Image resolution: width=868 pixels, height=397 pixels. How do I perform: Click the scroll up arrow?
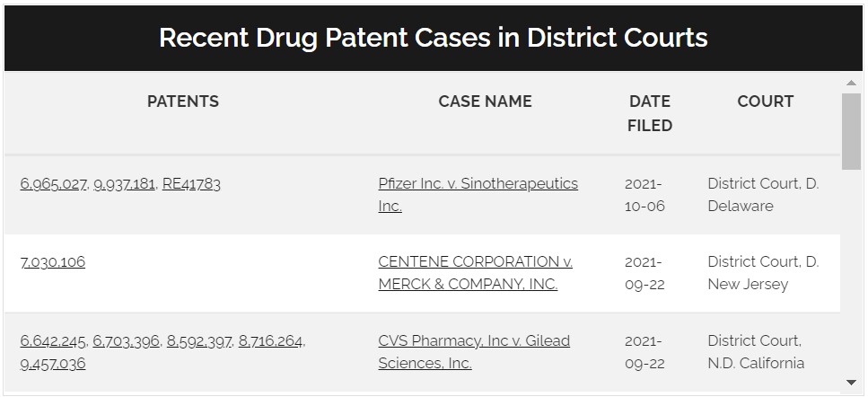pos(852,84)
